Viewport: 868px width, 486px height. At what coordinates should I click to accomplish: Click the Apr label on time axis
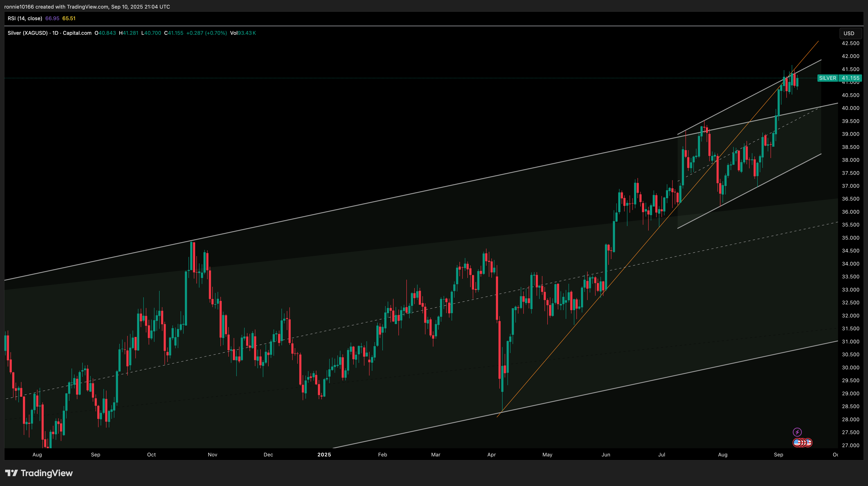[491, 455]
